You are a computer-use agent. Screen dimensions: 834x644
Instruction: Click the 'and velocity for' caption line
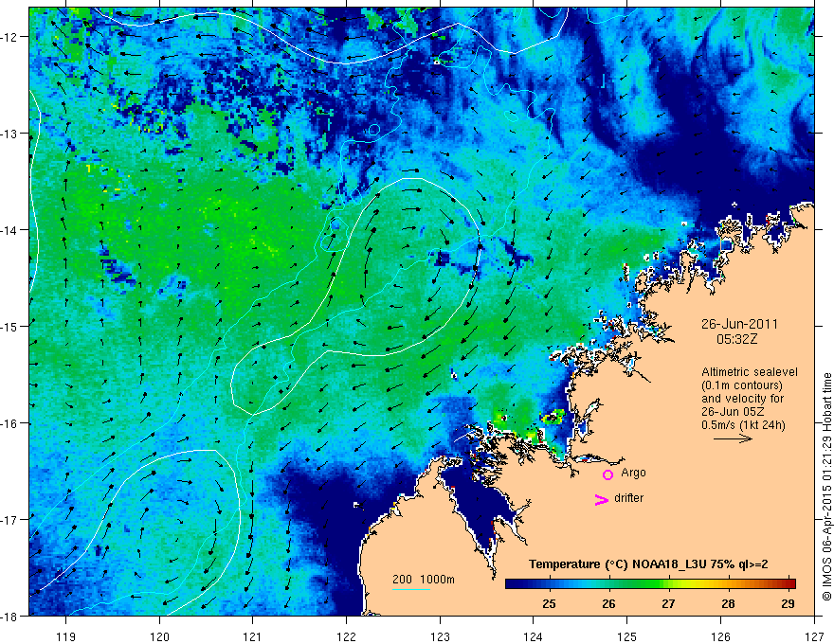tap(742, 399)
